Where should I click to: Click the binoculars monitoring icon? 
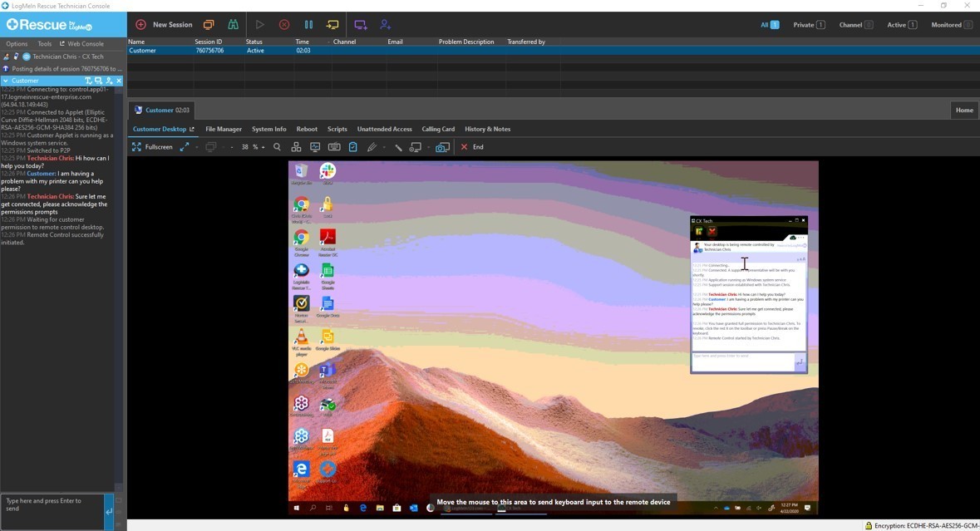point(233,25)
